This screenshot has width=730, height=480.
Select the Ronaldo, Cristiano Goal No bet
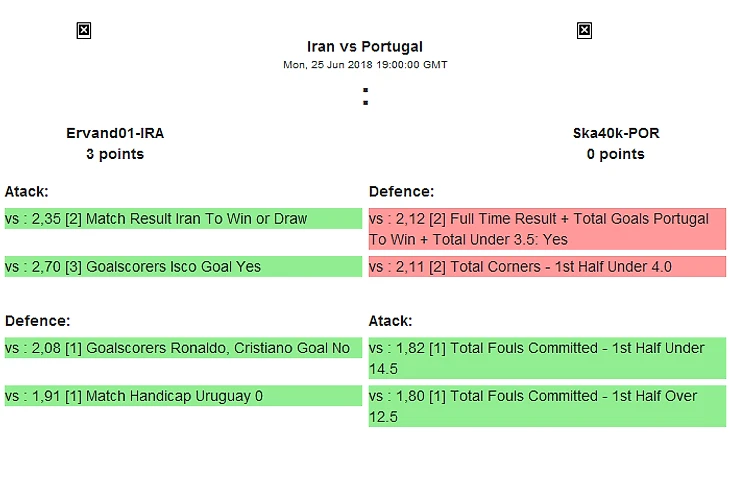click(182, 348)
